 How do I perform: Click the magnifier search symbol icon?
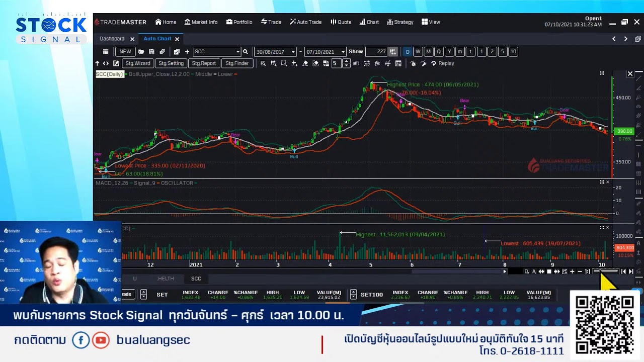pos(246,52)
